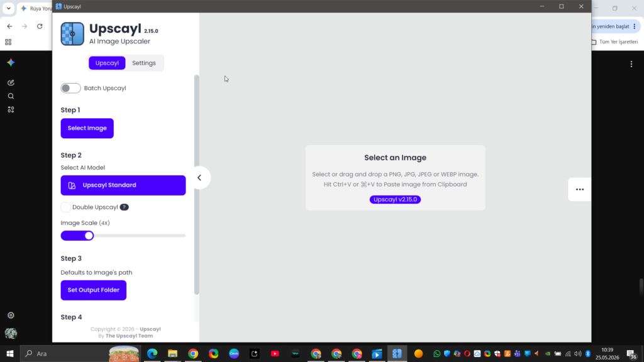Click the Double Upscayl help question mark
The image size is (644, 362).
pos(125,207)
